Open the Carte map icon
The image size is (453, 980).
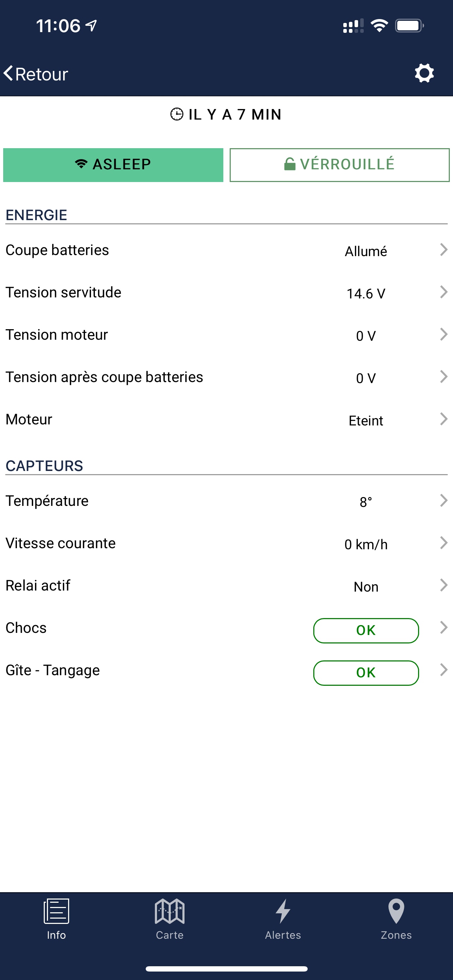170,911
